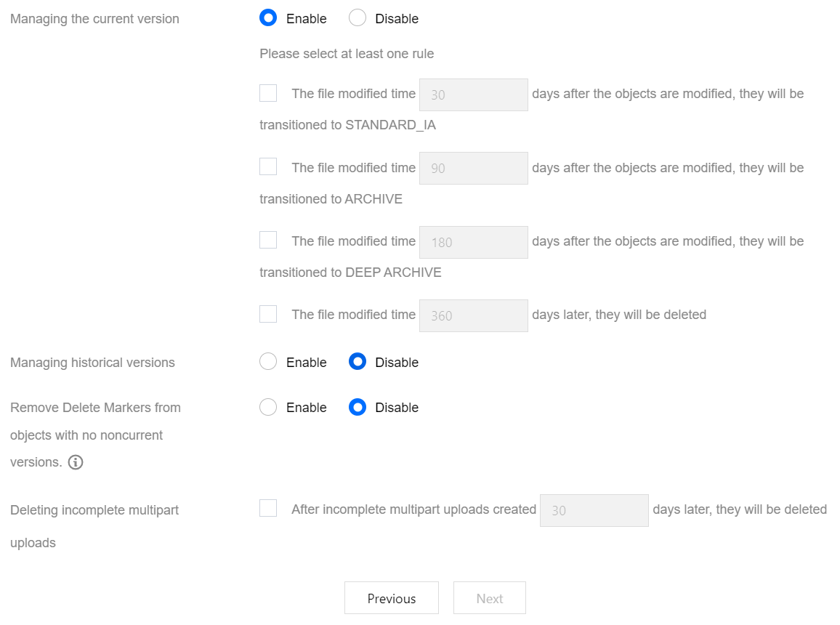
Task: Click the 180 days DEEP ARCHIVE input field
Action: 473,242
